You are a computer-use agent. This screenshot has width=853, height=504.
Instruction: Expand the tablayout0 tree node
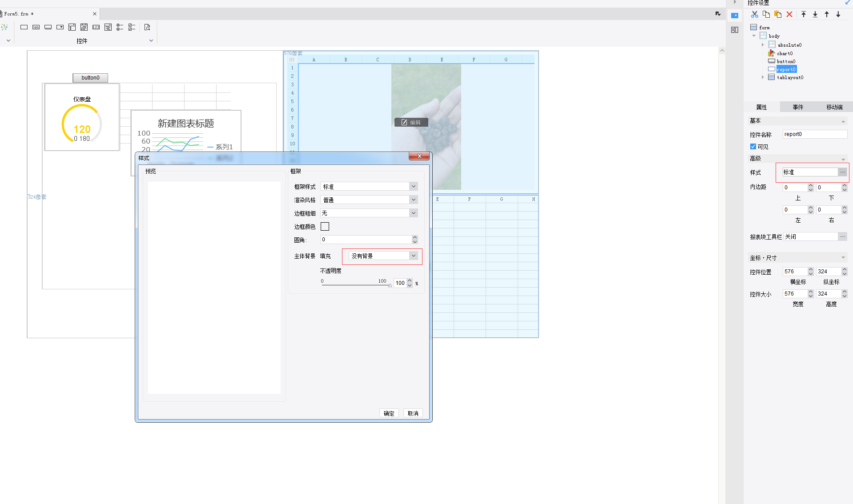(x=762, y=77)
